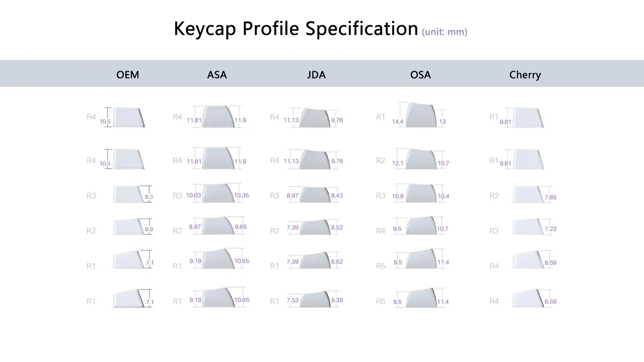The width and height of the screenshot is (644, 362).
Task: Select the ASA profile heading
Action: pos(217,75)
